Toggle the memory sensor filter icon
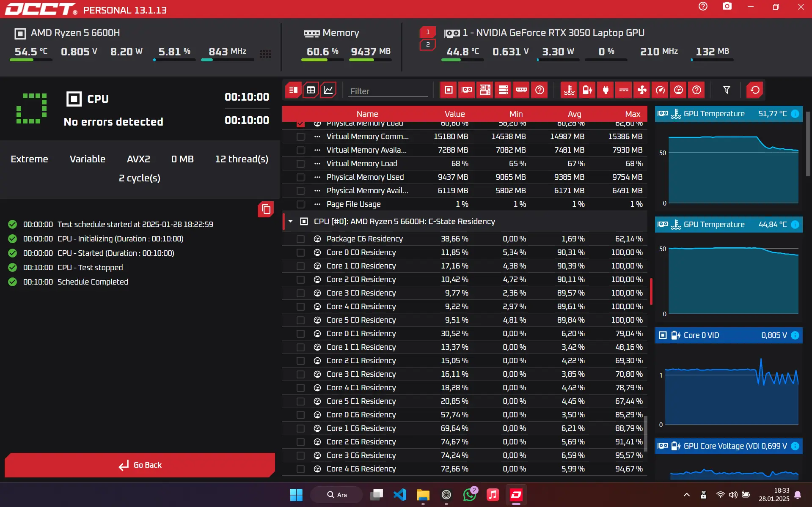 [x=521, y=90]
